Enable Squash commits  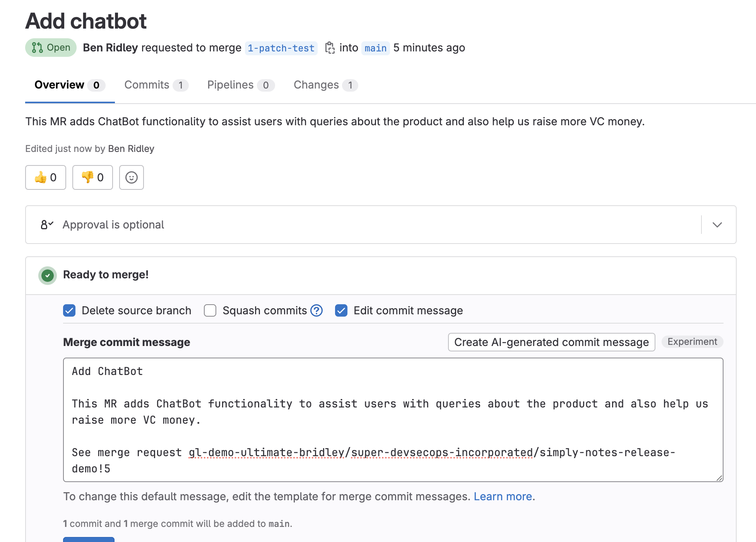[210, 310]
